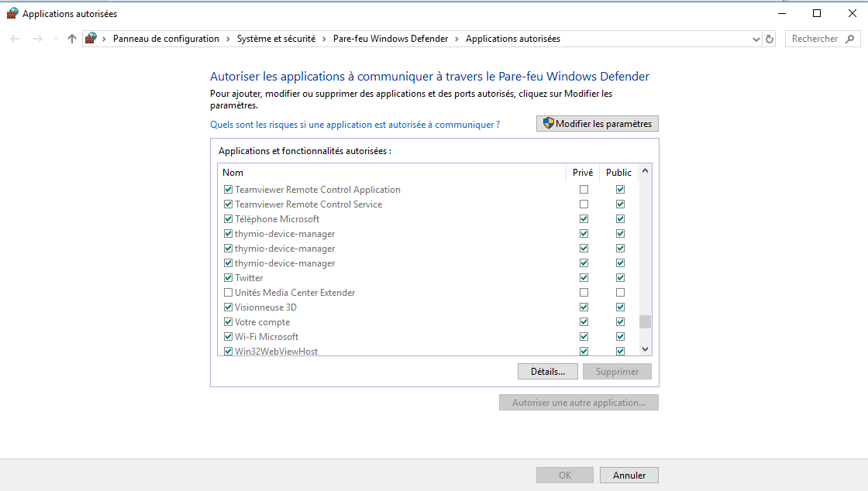Viewport: 868px width, 491px height.
Task: Click the list scrollbar down arrow
Action: (x=645, y=349)
